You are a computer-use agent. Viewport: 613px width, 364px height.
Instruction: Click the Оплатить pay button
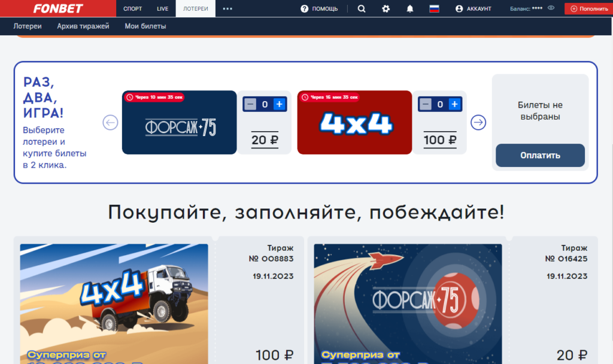coord(540,155)
